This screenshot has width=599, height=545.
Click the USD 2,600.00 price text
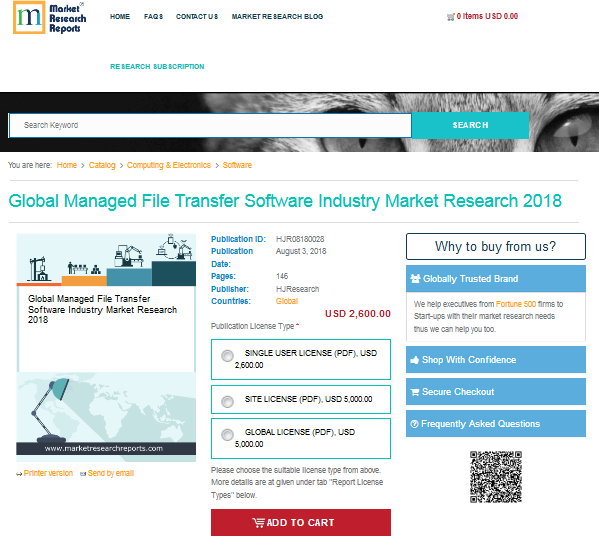tap(358, 314)
